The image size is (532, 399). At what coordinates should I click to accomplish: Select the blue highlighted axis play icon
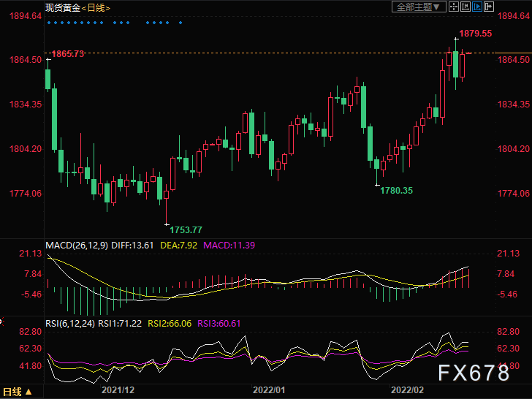477,7
